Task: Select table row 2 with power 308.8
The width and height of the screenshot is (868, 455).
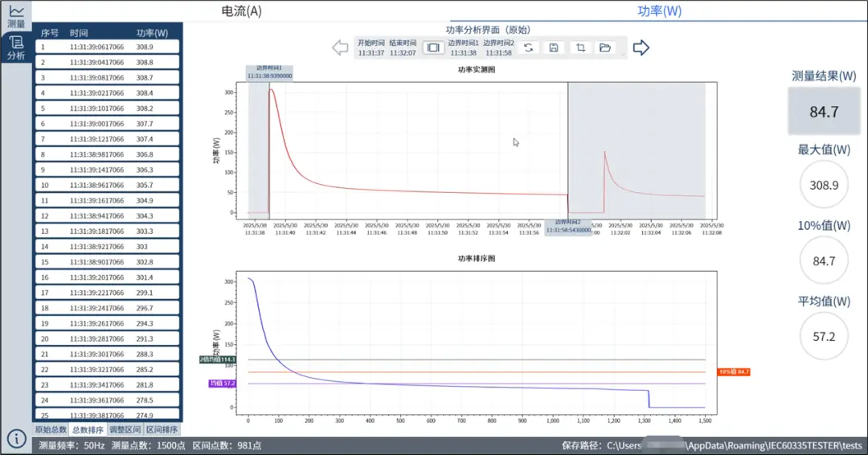Action: 108,63
